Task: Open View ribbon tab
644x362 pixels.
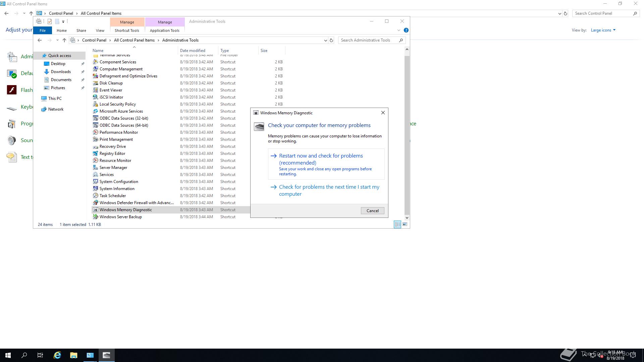Action: 100,31
